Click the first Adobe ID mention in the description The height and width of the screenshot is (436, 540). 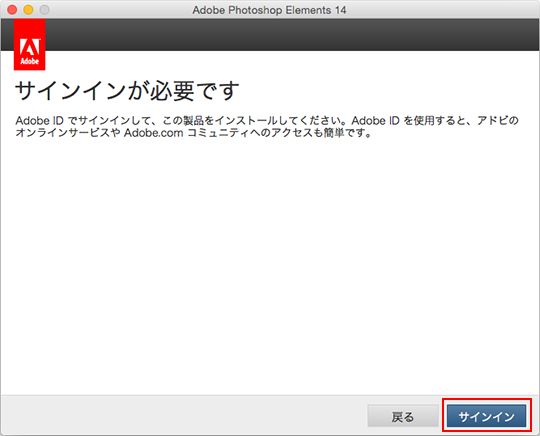tap(40, 121)
